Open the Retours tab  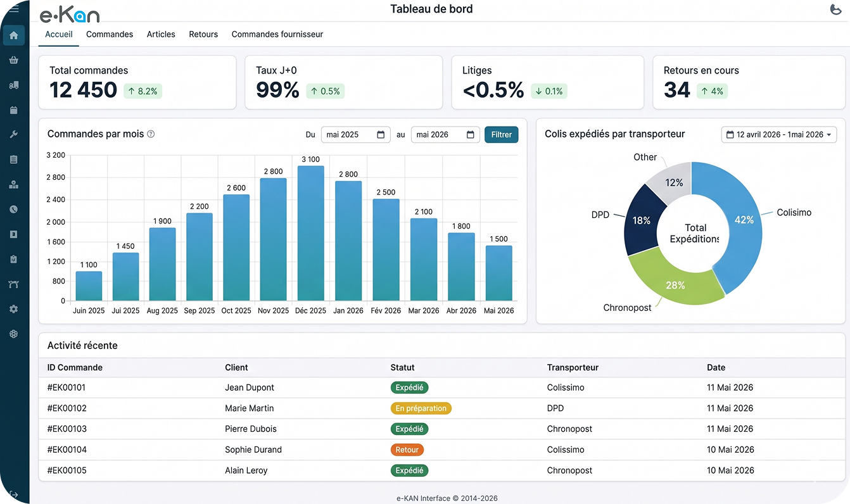coord(203,34)
